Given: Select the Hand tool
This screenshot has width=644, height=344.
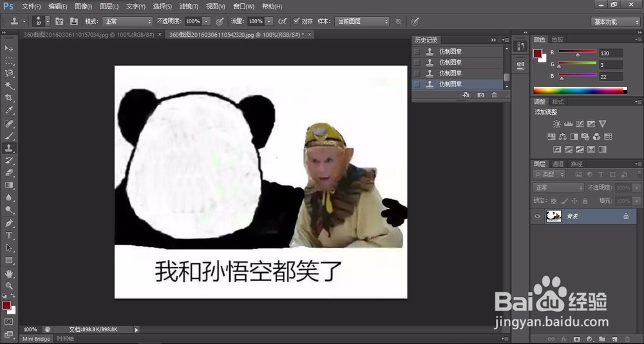Looking at the screenshot, I should click(9, 274).
